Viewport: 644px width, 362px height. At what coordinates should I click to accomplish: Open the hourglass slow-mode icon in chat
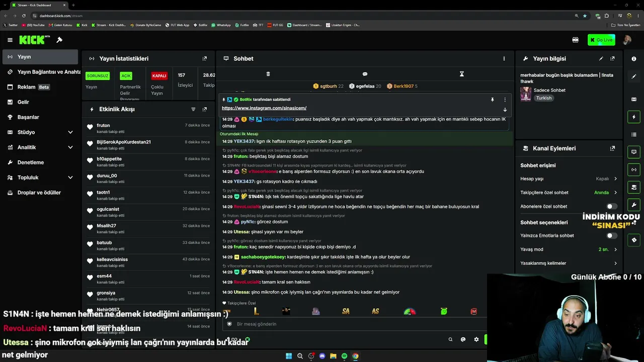coord(462,74)
